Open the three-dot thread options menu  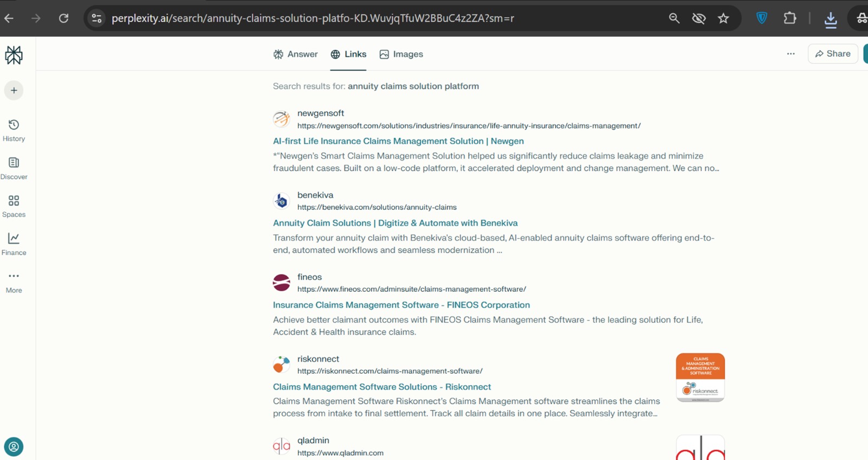(x=791, y=54)
